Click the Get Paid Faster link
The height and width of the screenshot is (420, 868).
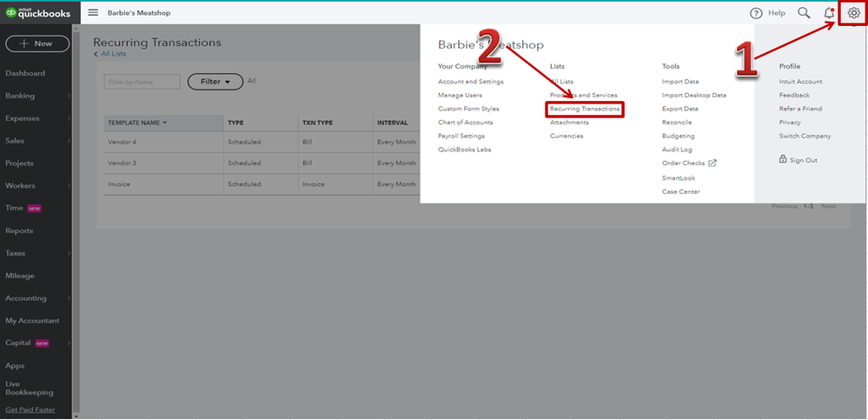point(30,410)
